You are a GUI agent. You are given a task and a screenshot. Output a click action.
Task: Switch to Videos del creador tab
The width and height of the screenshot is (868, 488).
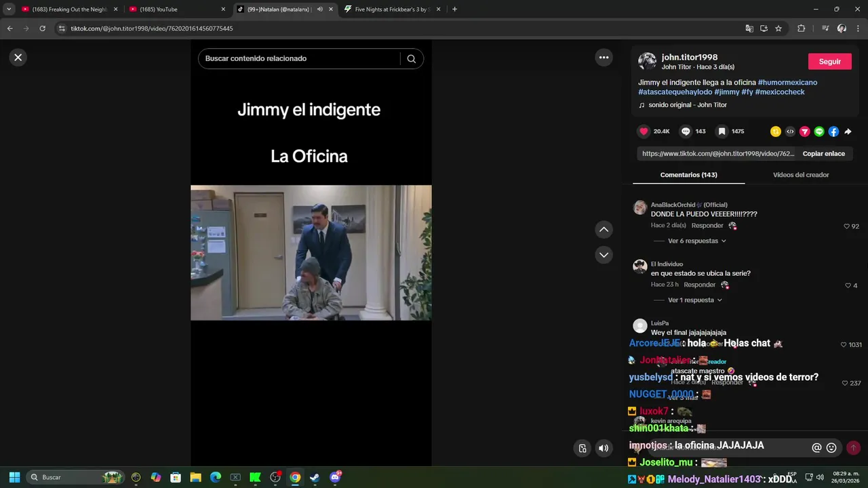pyautogui.click(x=801, y=175)
